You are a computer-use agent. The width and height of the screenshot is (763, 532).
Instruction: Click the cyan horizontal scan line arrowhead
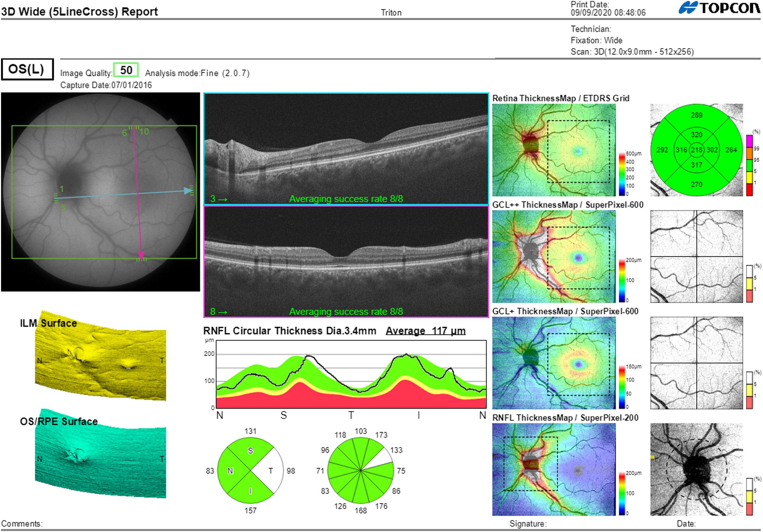[188, 191]
